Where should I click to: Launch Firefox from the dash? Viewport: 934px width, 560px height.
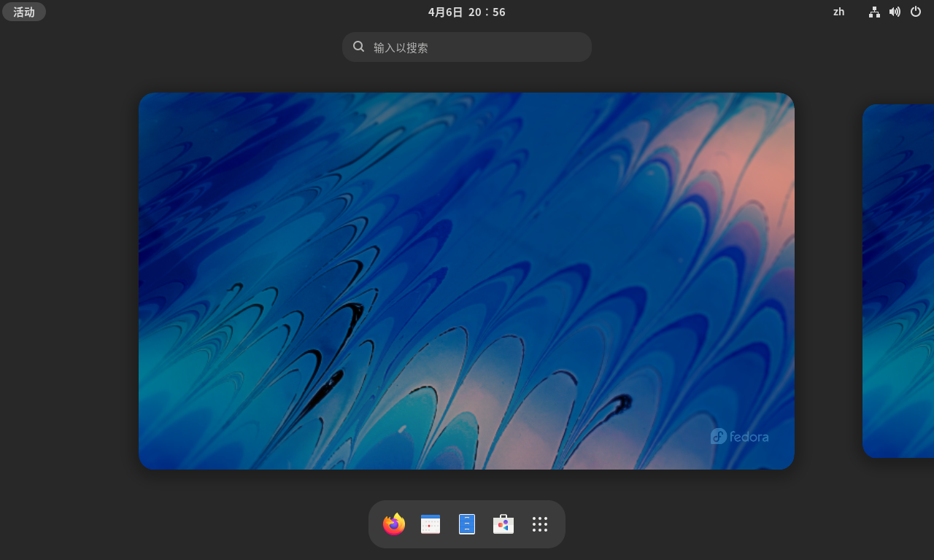tap(394, 524)
